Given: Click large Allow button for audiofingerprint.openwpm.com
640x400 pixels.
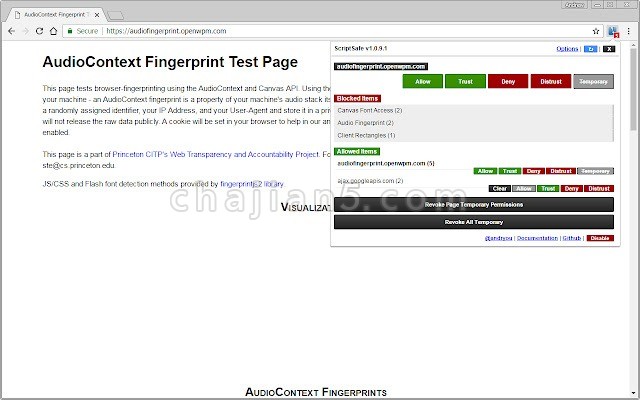Looking at the screenshot, I should 422,81.
